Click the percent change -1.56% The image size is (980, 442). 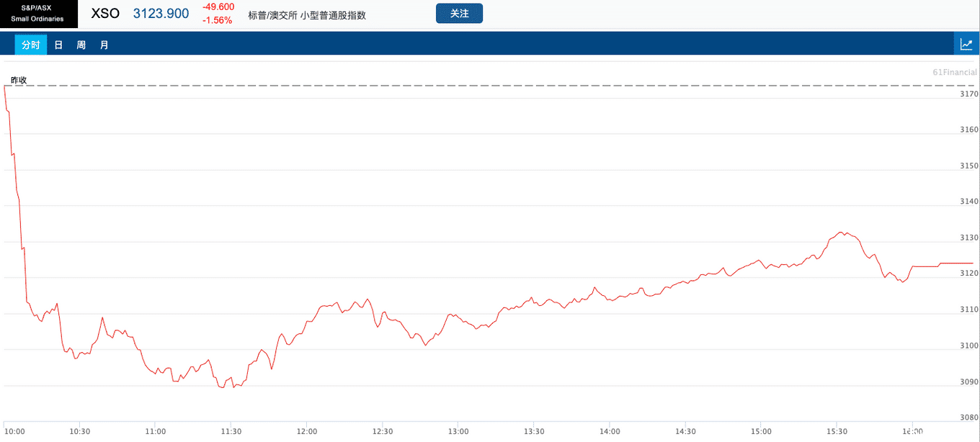point(218,20)
